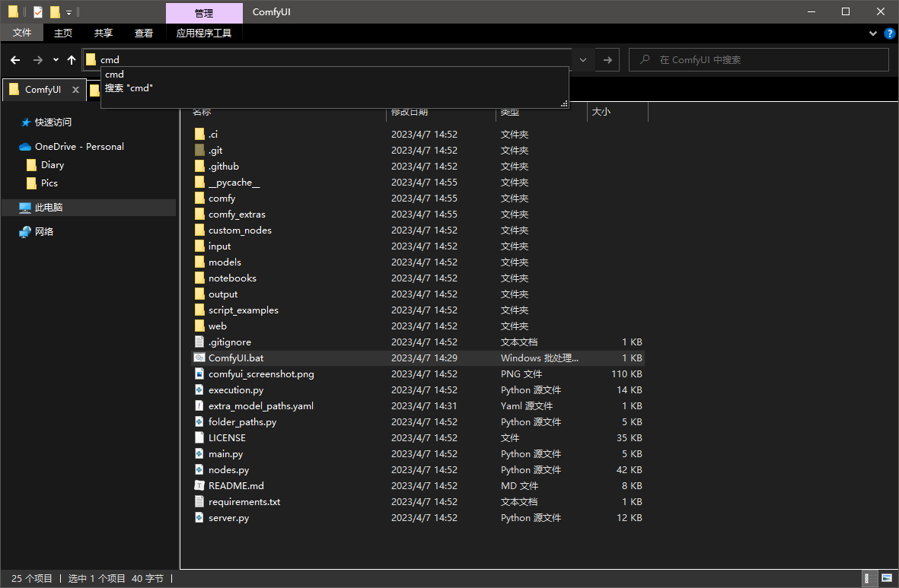
Task: Click the notebooks folder name
Action: tap(232, 278)
